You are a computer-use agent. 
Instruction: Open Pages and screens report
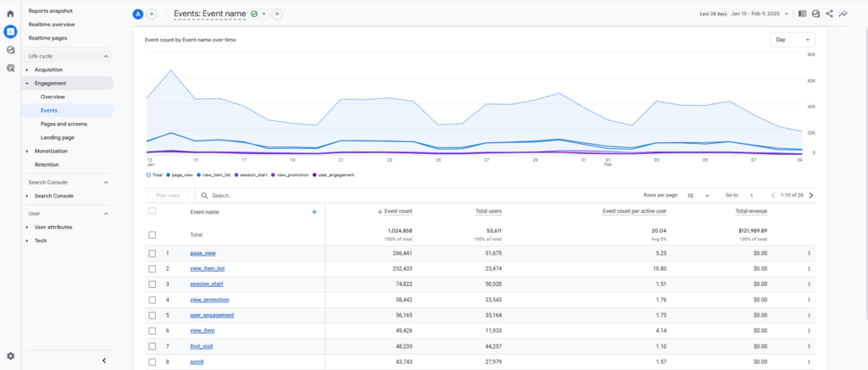click(64, 124)
